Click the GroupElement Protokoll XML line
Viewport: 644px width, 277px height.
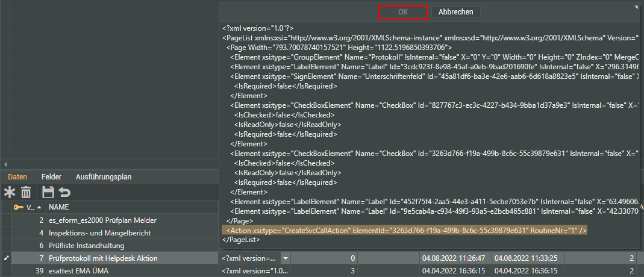(434, 57)
